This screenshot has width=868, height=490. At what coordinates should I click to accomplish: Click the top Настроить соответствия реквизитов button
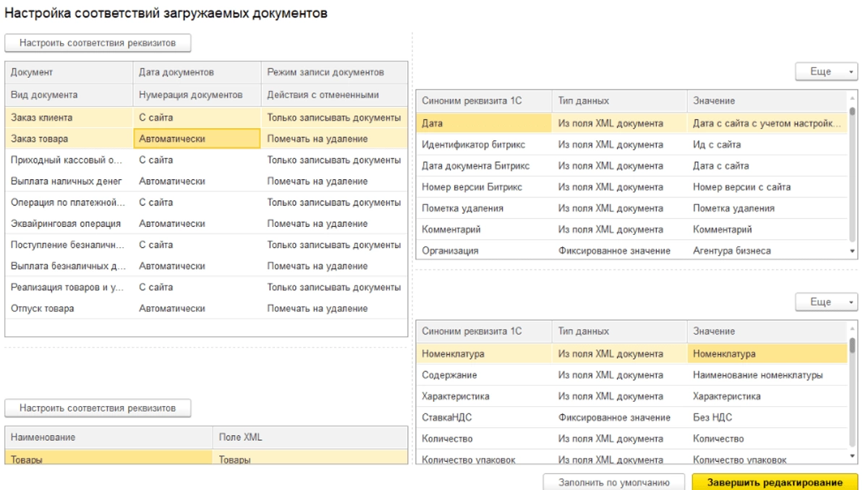[x=98, y=43]
